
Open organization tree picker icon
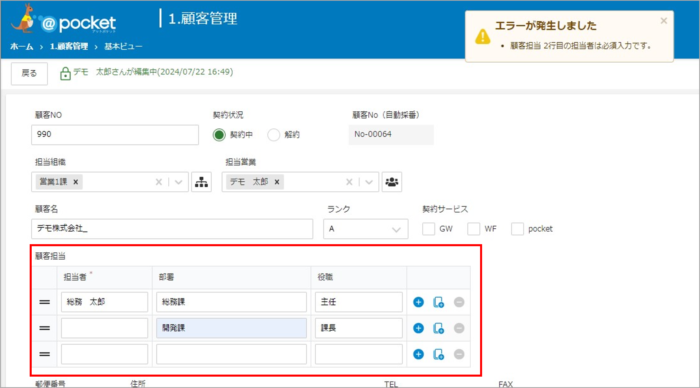pos(201,182)
